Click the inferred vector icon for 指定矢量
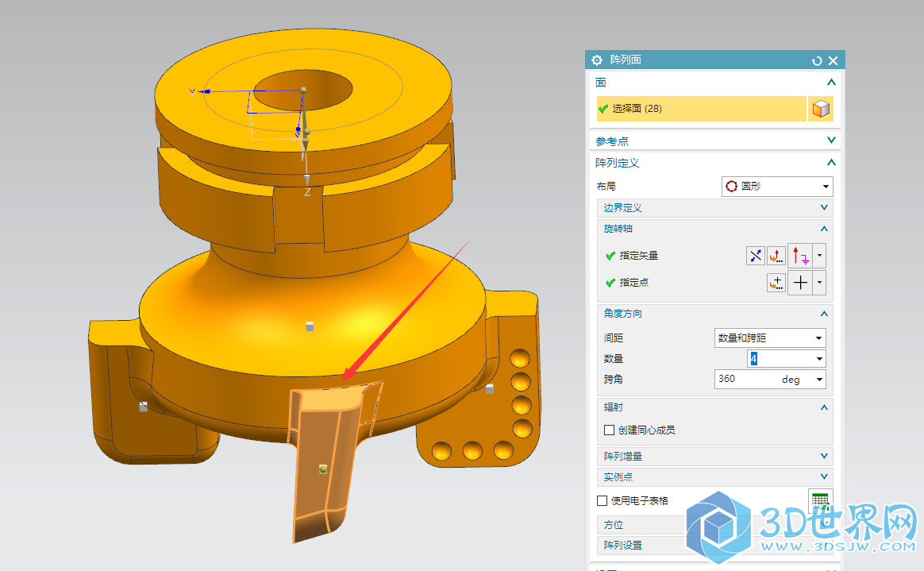 click(800, 256)
